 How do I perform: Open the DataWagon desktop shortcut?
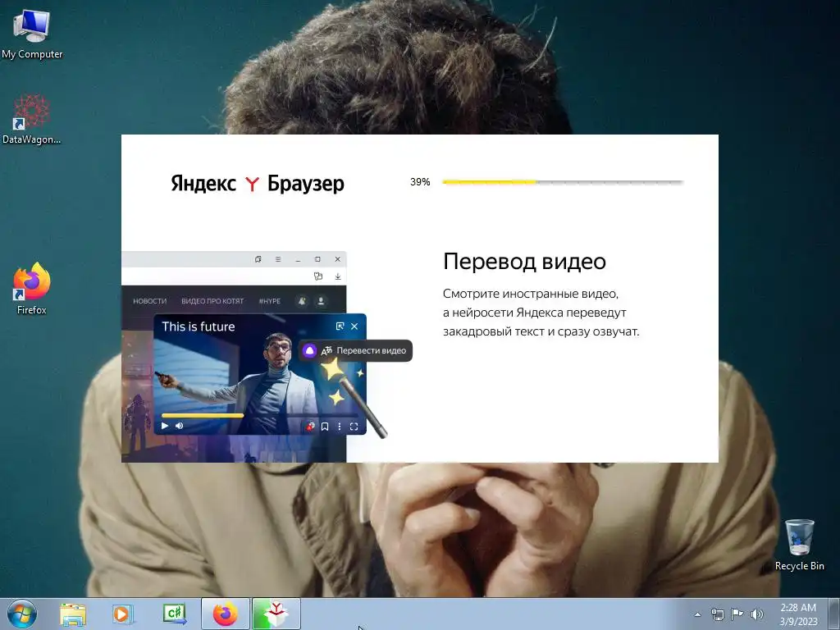pos(32,119)
